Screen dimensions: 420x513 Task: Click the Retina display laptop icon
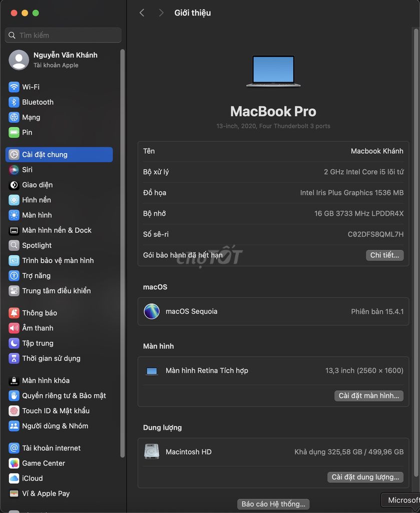point(152,371)
